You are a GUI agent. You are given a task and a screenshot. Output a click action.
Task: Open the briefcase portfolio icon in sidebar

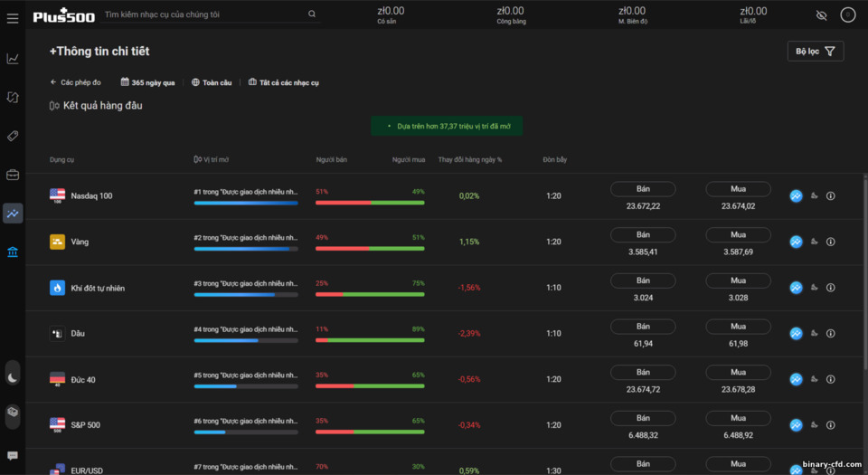13,175
